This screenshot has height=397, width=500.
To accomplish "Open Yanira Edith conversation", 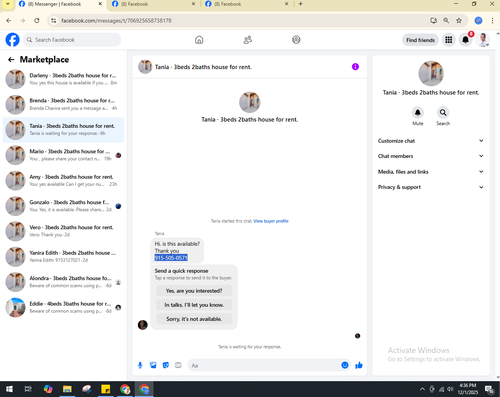I will [63, 256].
